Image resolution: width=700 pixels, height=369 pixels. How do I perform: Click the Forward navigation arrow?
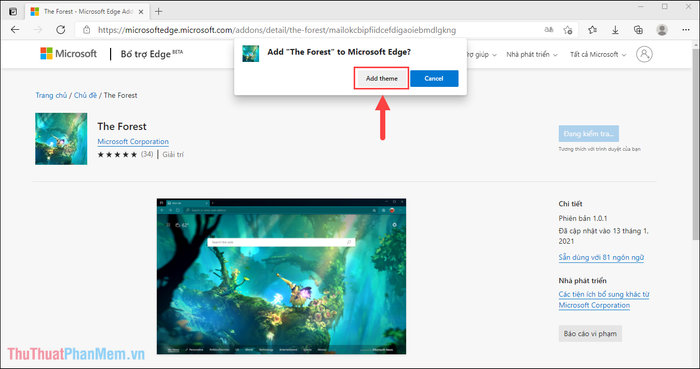[x=38, y=30]
